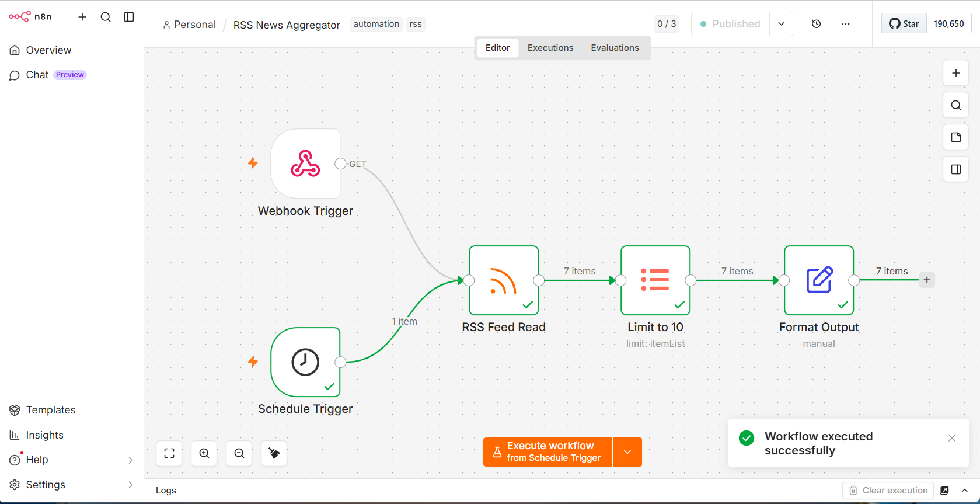The height and width of the screenshot is (504, 980).
Task: Execute workflow from Schedule Trigger
Action: 547,452
